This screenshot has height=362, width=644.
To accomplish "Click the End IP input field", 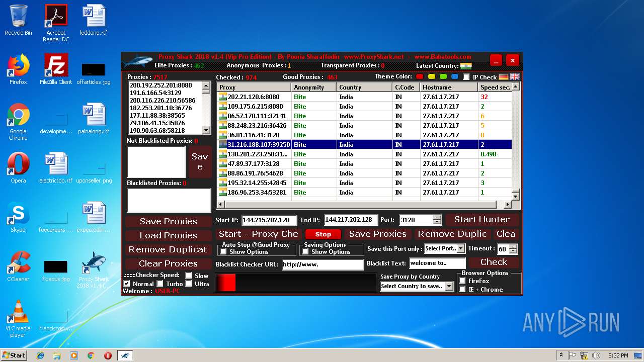I will coord(351,220).
